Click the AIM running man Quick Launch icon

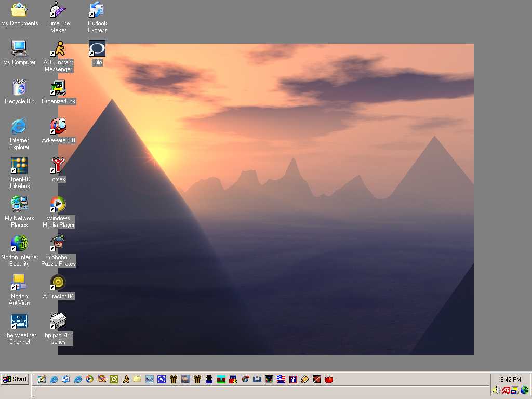click(x=126, y=379)
